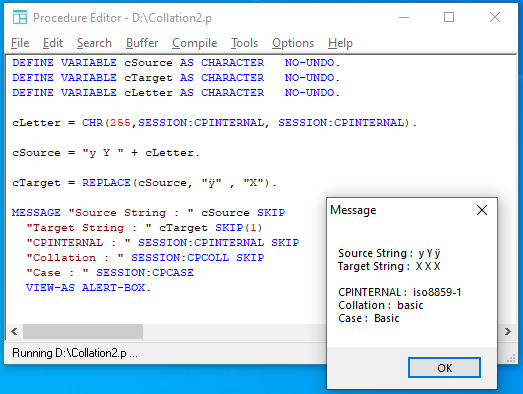Click the Target String X X X text

pyautogui.click(x=389, y=266)
